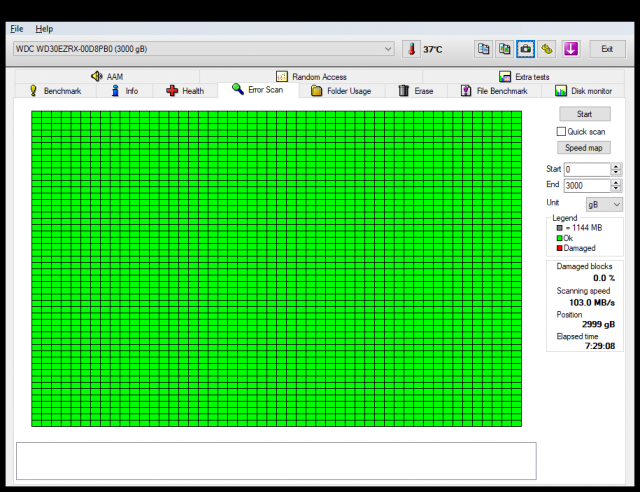The width and height of the screenshot is (640, 492).
Task: Increase the Start value with spinner
Action: [616, 166]
